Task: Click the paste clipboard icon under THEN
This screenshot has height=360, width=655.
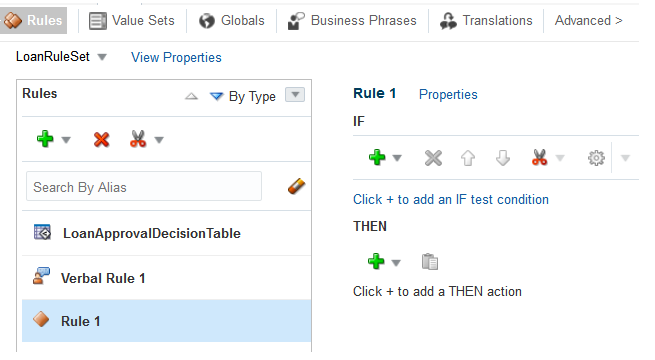Action: (x=430, y=262)
